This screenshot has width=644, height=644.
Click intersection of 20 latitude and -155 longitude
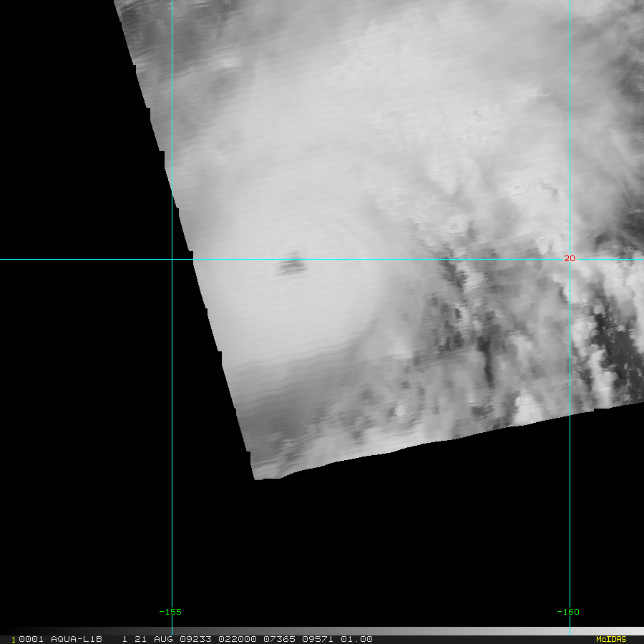[172, 259]
